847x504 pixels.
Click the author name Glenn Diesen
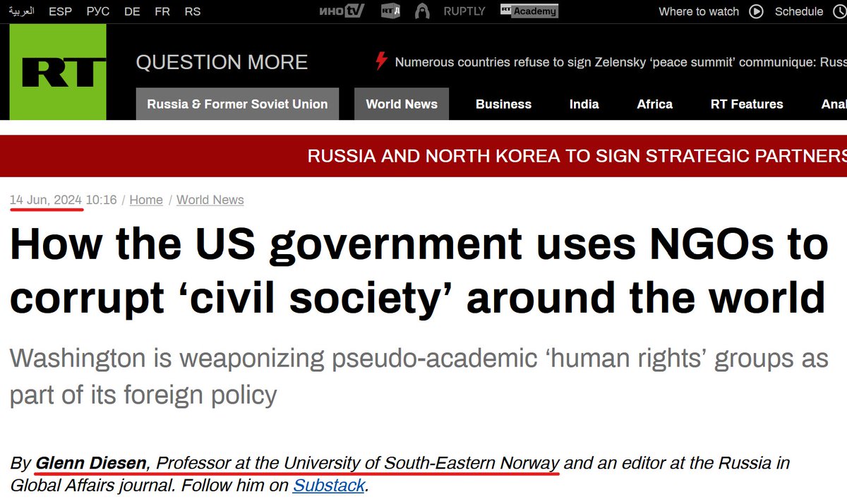91,464
